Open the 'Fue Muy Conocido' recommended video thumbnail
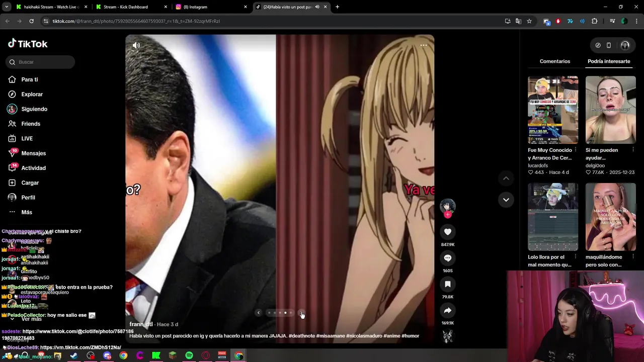Image resolution: width=644 pixels, height=362 pixels. coord(552,110)
